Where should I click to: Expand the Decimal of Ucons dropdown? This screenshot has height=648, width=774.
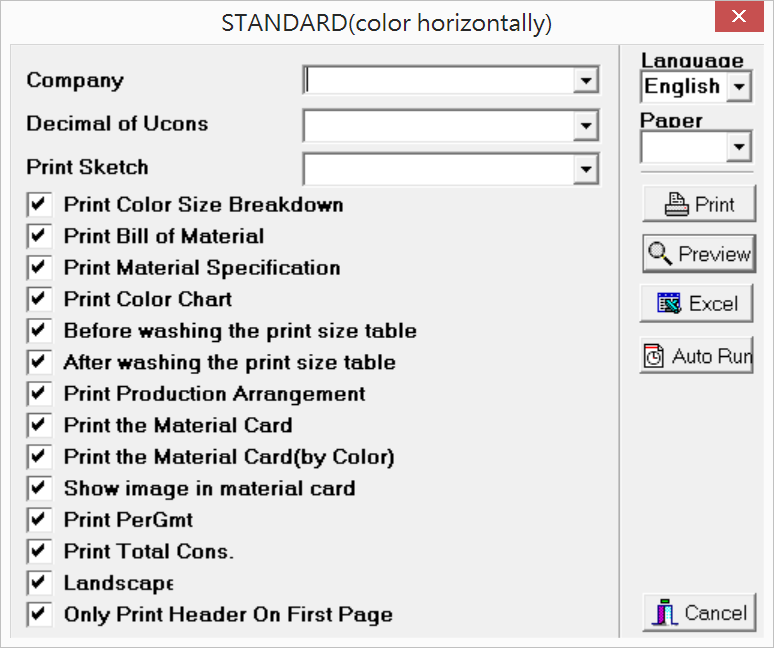point(586,125)
